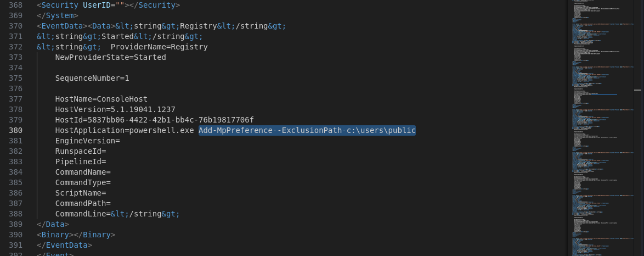
Task: Click the NewProviderState=Started text
Action: coord(110,57)
